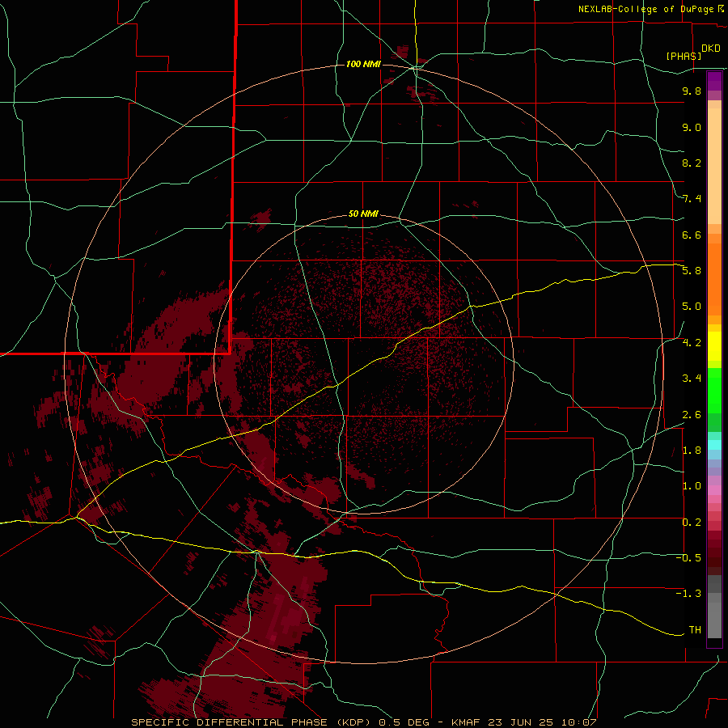Pick the dark red segment of the color bar
The image size is (728, 728).
(x=714, y=552)
